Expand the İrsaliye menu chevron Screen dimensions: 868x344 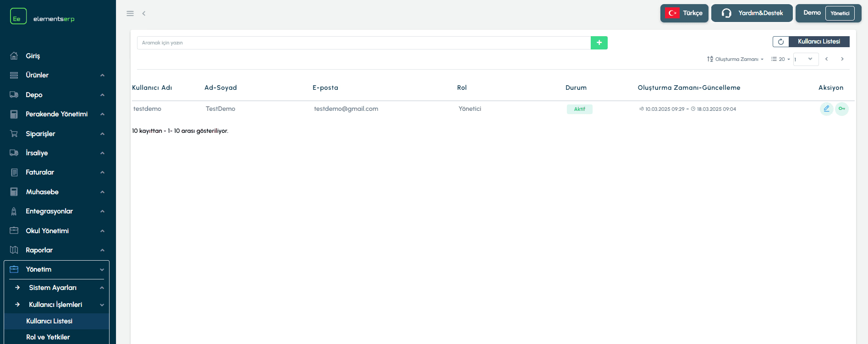102,153
